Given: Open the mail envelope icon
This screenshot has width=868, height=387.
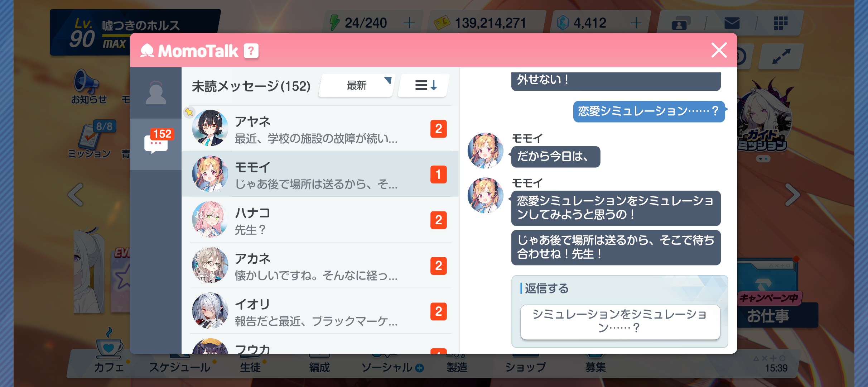Looking at the screenshot, I should tap(732, 23).
